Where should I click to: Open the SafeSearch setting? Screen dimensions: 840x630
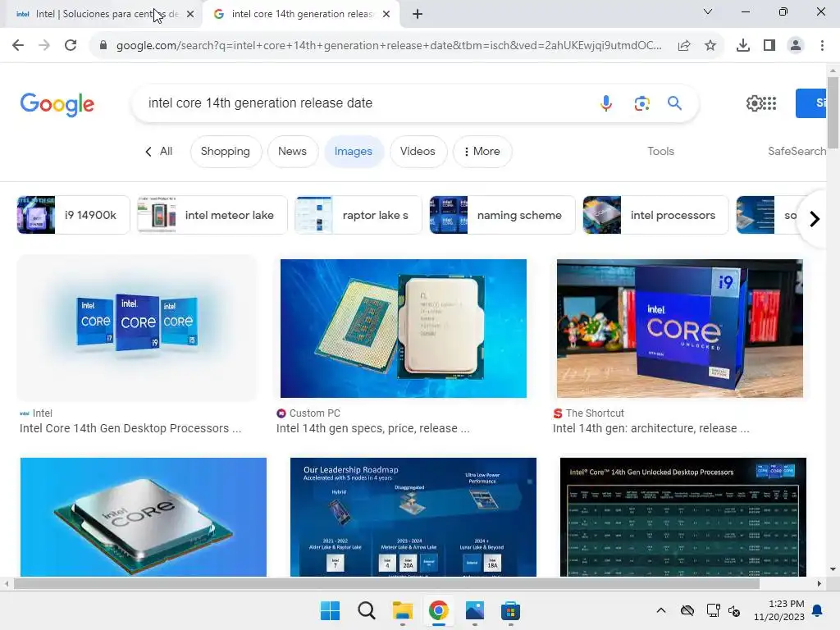point(797,152)
